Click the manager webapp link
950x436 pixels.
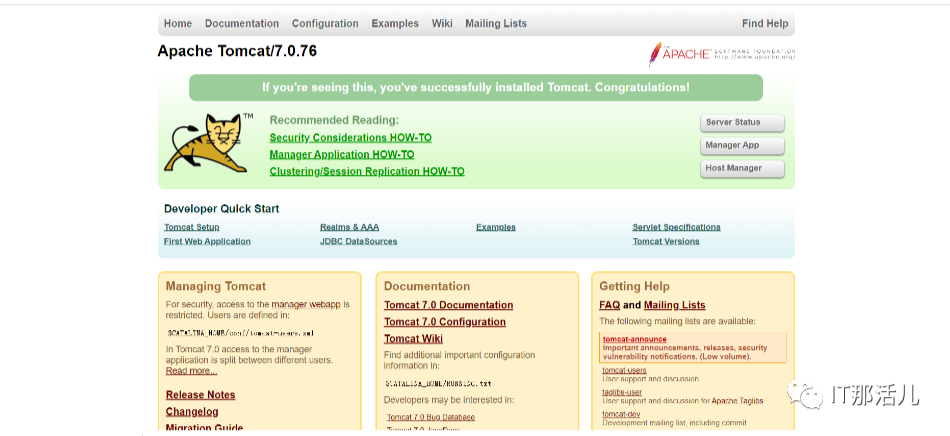(x=306, y=305)
